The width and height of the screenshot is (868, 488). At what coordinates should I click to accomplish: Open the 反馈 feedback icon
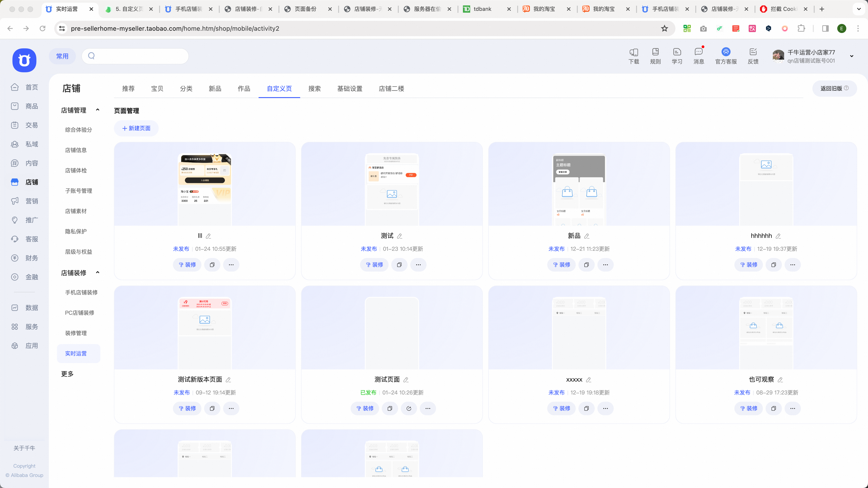(753, 56)
